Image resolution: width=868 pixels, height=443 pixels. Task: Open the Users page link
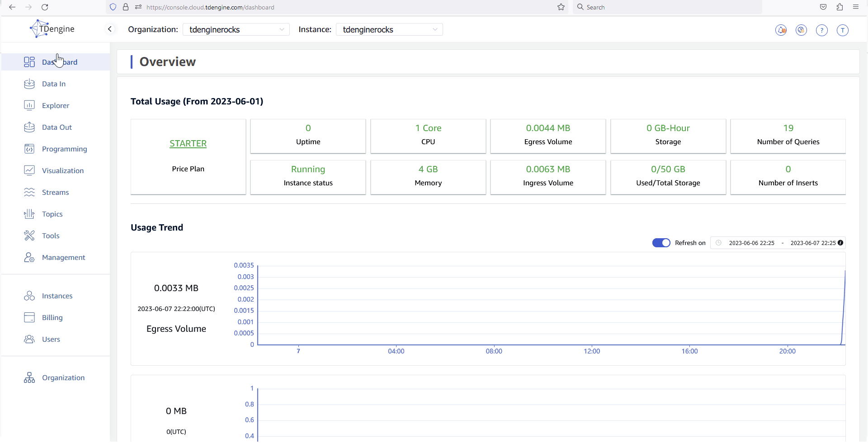tap(51, 339)
